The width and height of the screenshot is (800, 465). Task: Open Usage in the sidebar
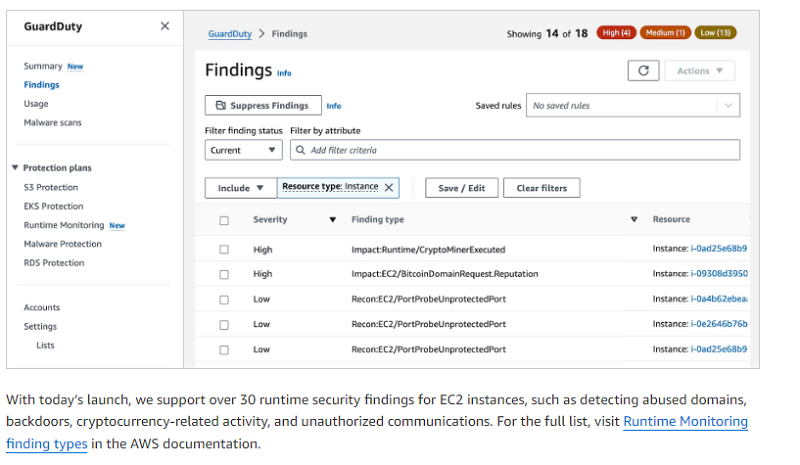36,104
